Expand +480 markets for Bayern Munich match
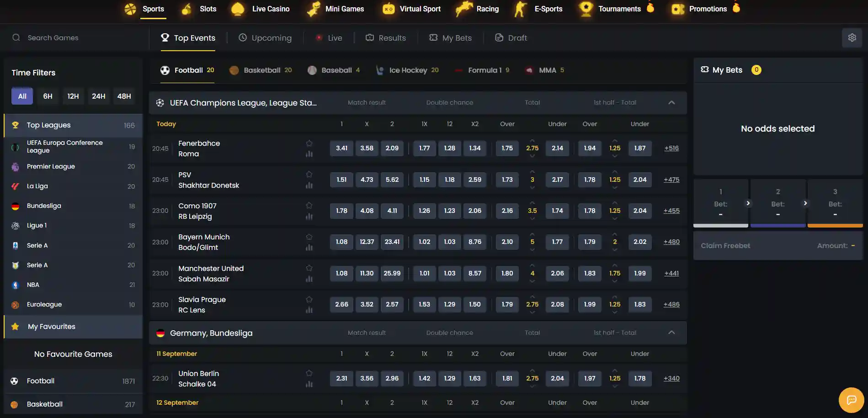 coord(671,242)
